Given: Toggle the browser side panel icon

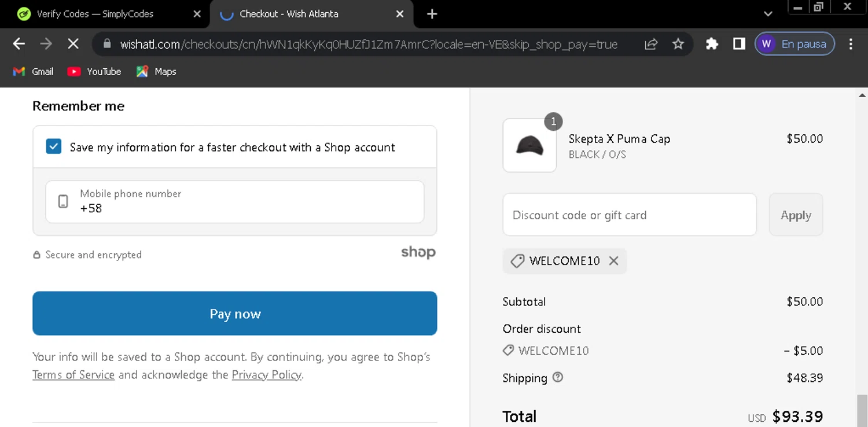Looking at the screenshot, I should (739, 44).
